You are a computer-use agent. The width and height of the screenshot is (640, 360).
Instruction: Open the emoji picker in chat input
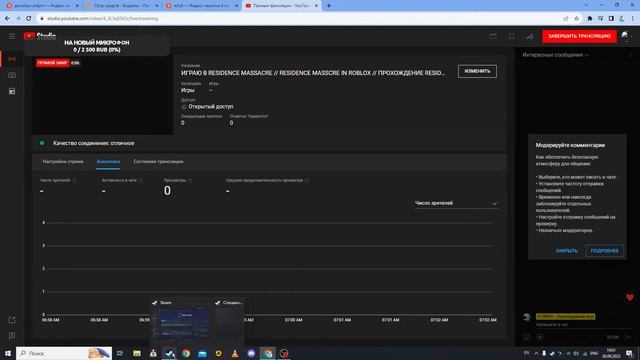coord(527,337)
